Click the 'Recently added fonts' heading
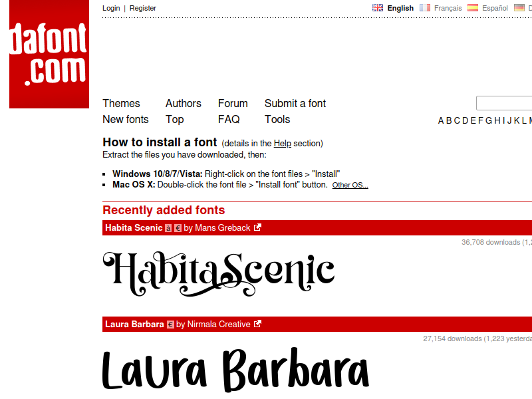532x399 pixels. point(164,210)
